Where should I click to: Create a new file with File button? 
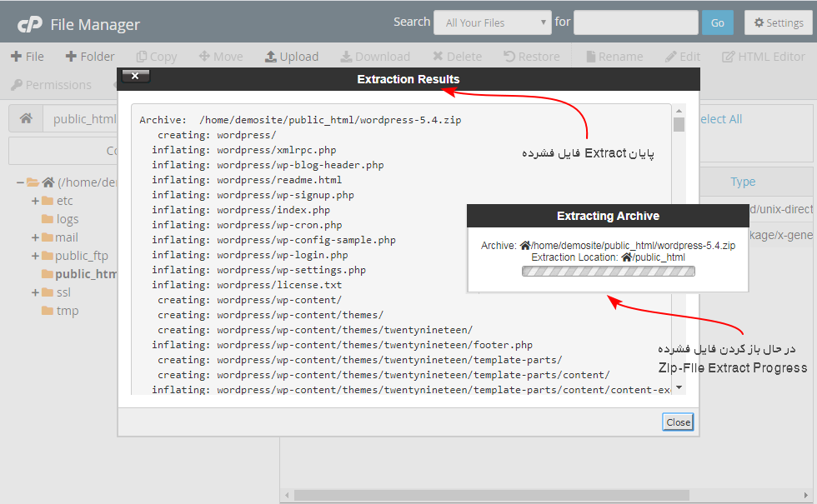pos(28,57)
